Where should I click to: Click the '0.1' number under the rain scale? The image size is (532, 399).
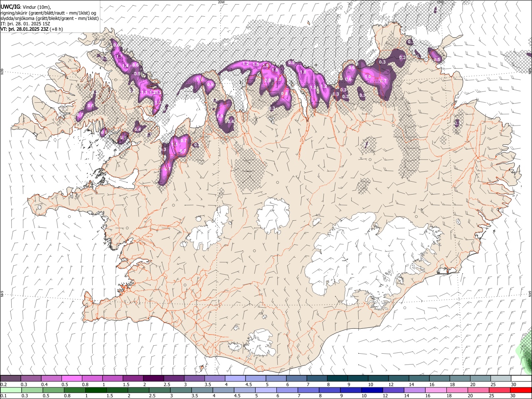pos(4,396)
